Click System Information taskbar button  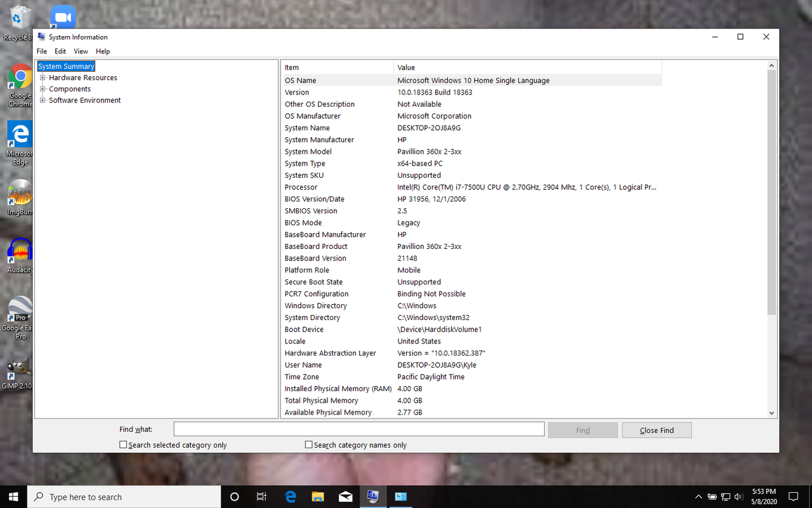tap(373, 497)
